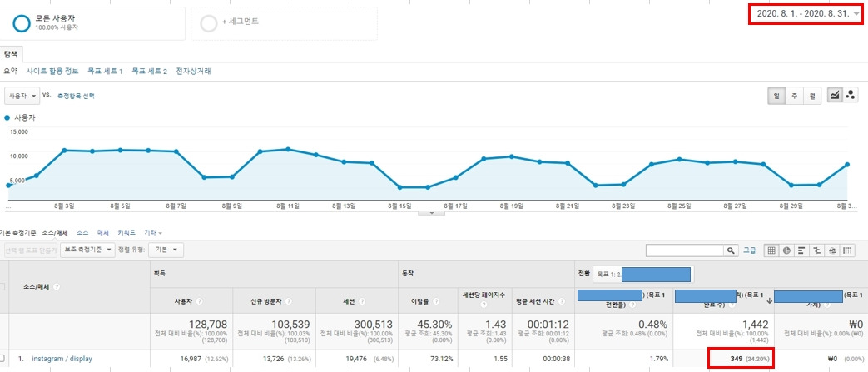Click the 매체 dimension link
Image resolution: width=868 pixels, height=372 pixels.
[x=103, y=233]
